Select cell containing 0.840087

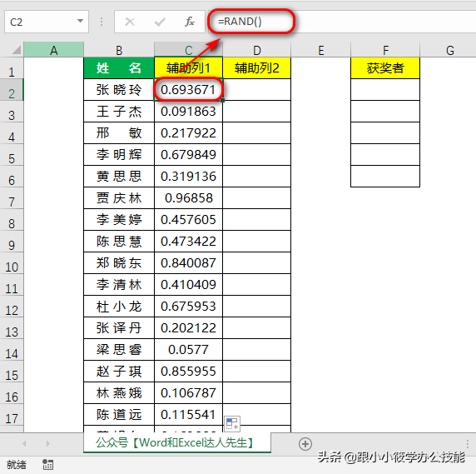(189, 263)
